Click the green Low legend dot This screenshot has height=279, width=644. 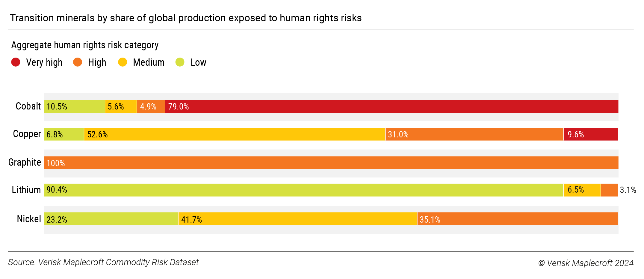coord(180,62)
